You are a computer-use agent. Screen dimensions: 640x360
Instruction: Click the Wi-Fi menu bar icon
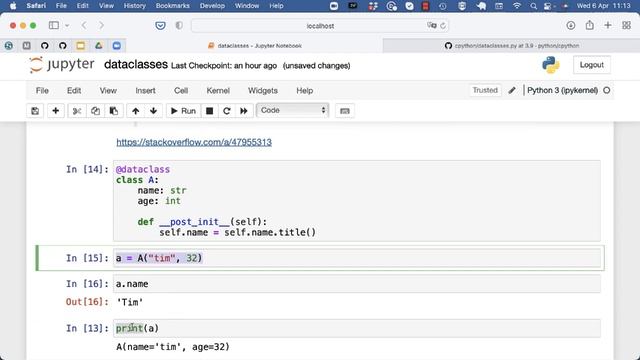[517, 6]
